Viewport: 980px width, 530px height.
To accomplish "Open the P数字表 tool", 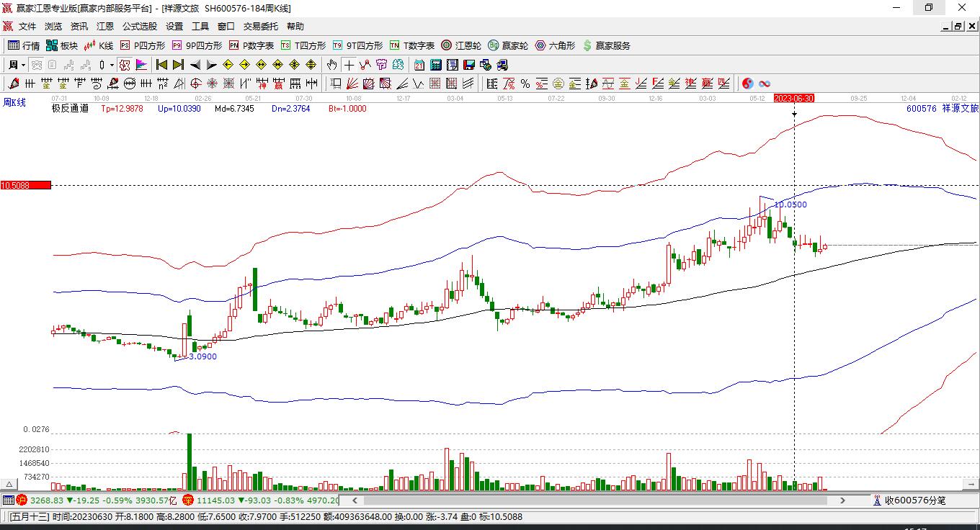I will [251, 45].
